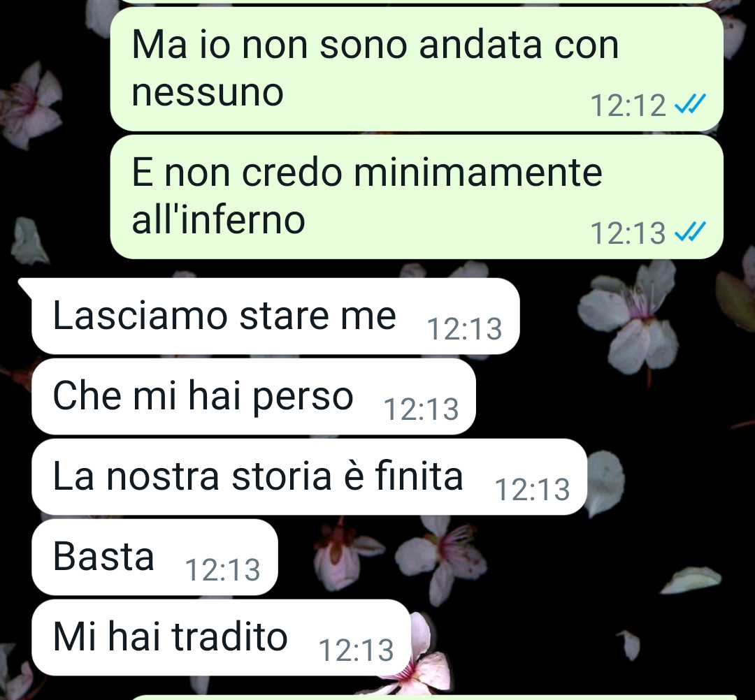The height and width of the screenshot is (700, 755).
Task: Select the "E non credo minimamente" message bubble
Action: (417, 197)
